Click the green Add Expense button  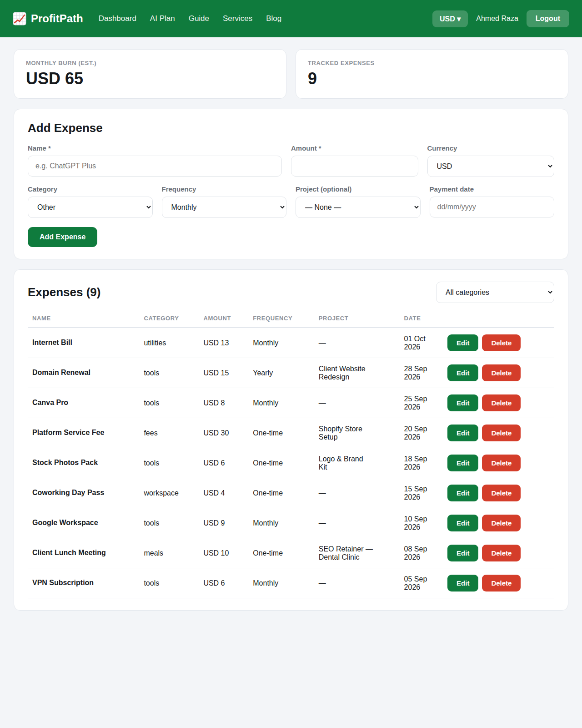pyautogui.click(x=62, y=237)
